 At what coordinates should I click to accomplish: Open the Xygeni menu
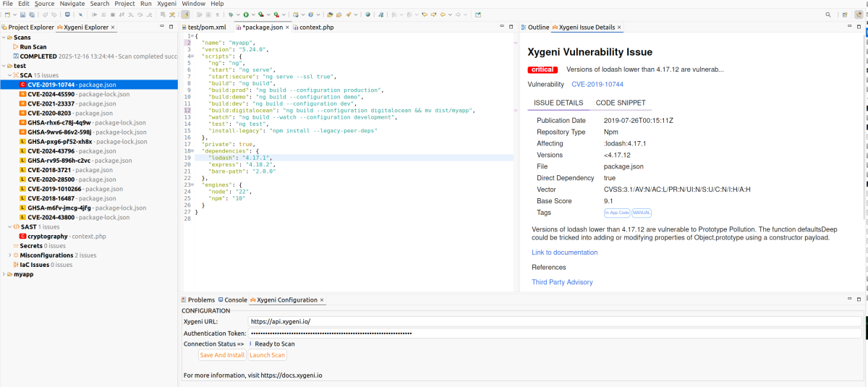pos(167,4)
